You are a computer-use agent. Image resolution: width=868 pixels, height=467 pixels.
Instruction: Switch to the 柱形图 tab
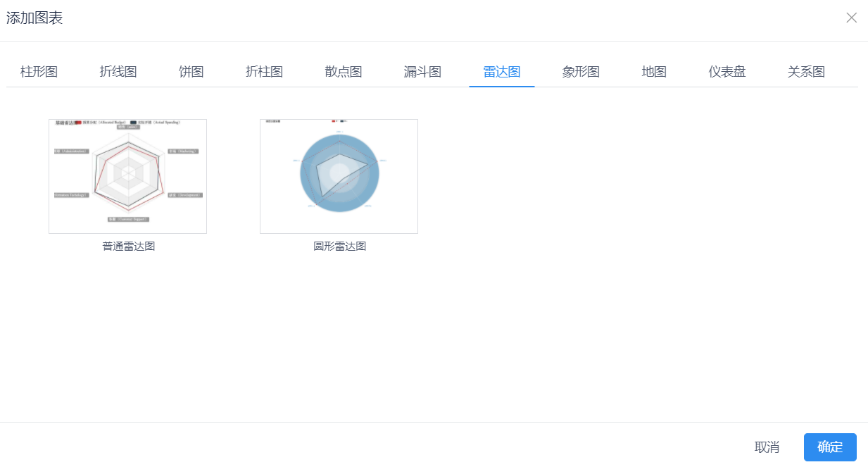pos(39,71)
